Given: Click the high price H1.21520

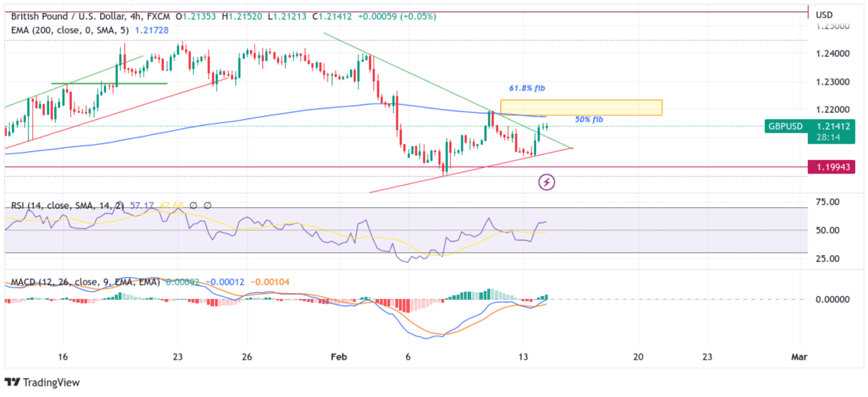Looking at the screenshot, I should [x=242, y=16].
